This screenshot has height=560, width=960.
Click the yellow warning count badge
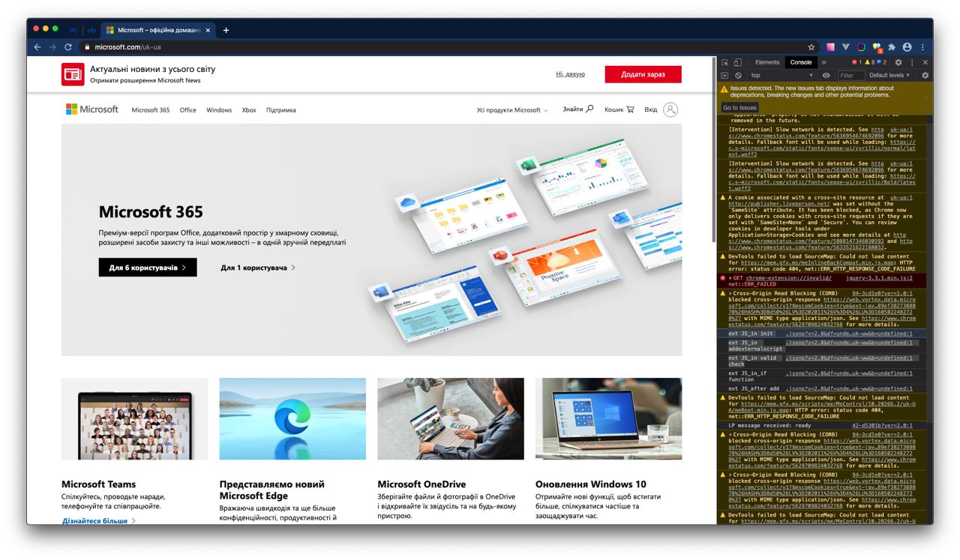(869, 62)
